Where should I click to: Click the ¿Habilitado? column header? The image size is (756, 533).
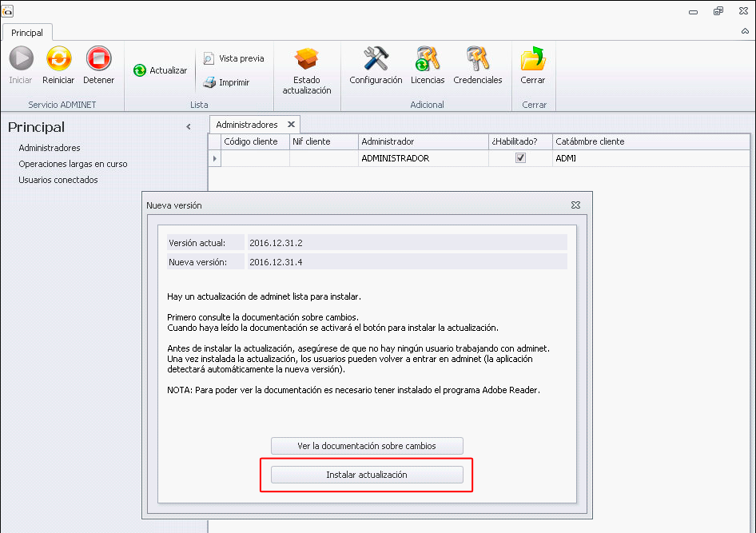click(x=520, y=141)
